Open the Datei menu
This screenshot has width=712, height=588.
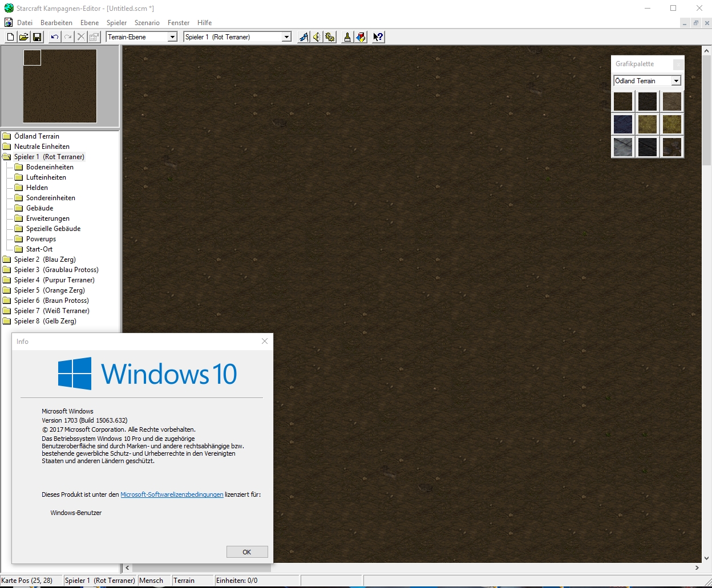(25, 23)
